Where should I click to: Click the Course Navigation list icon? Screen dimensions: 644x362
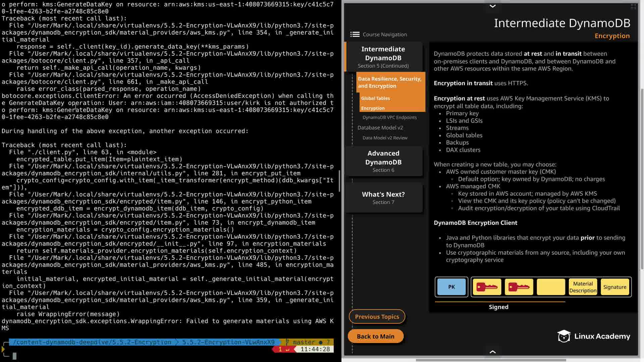coord(355,35)
